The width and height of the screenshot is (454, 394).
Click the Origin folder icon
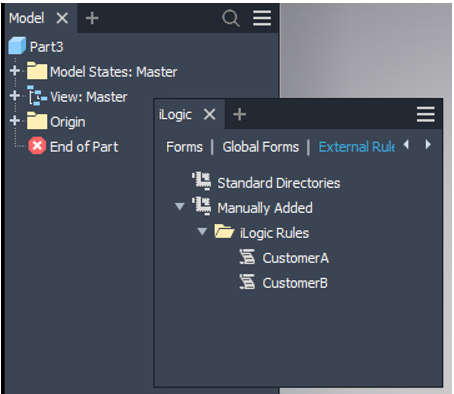tap(37, 121)
